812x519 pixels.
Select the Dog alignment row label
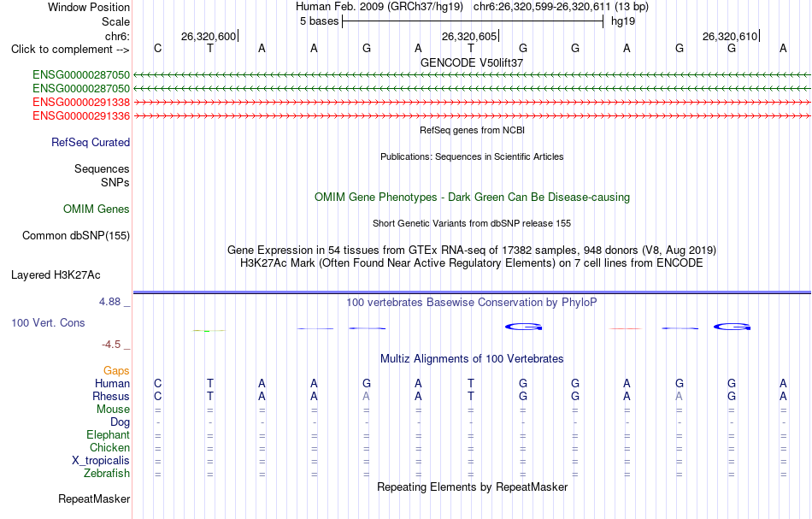(x=120, y=422)
